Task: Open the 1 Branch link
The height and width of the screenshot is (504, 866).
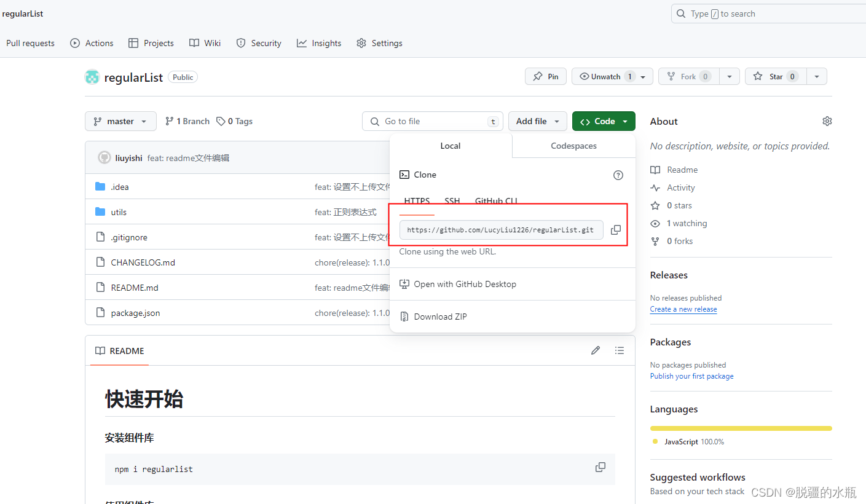Action: (x=187, y=121)
